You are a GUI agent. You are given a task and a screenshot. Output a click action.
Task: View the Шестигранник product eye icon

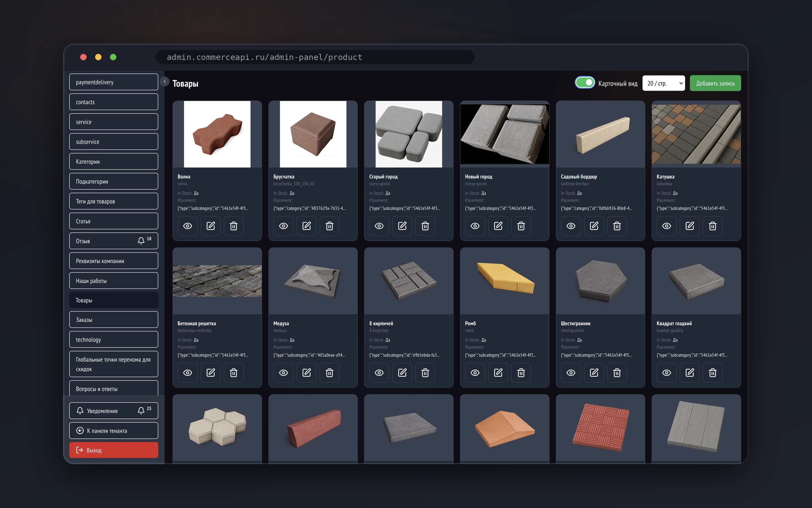(571, 373)
